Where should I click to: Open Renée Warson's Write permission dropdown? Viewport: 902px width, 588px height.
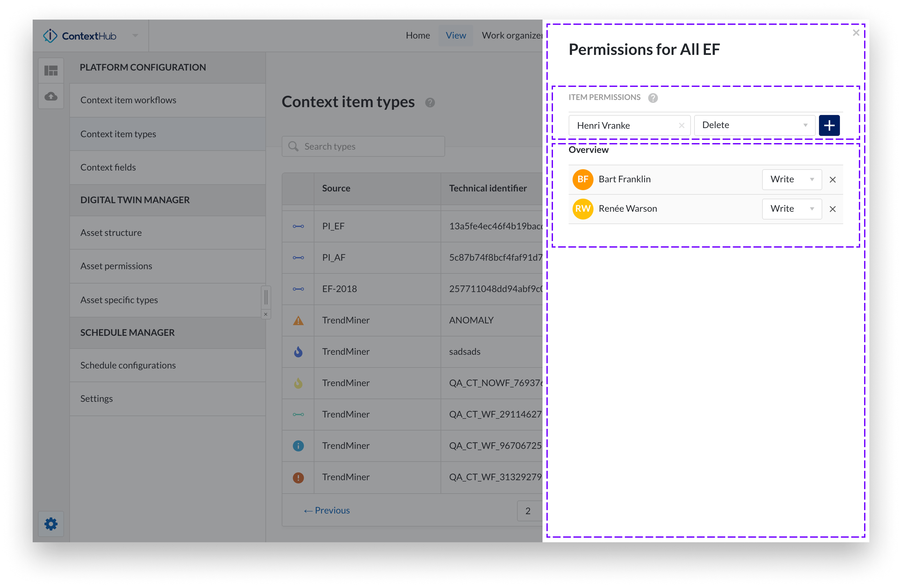[791, 209]
